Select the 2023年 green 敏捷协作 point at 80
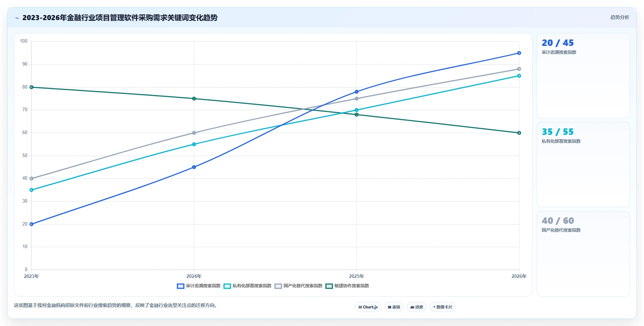This screenshot has width=644, height=326. coord(32,87)
